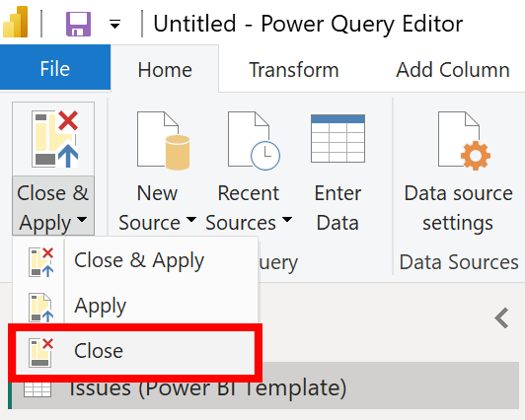Click the Enter Data table icon
525x420 pixels.
click(x=337, y=138)
